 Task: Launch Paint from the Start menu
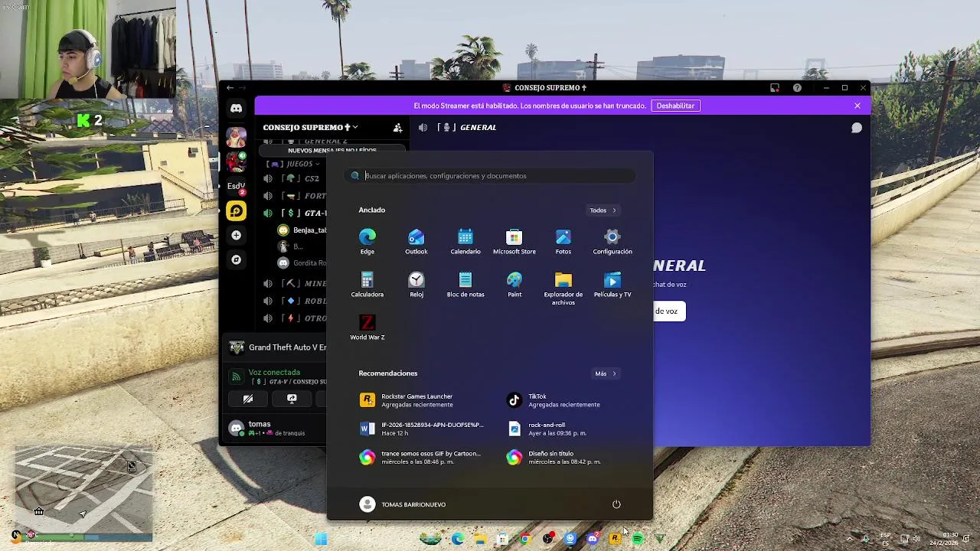[514, 285]
